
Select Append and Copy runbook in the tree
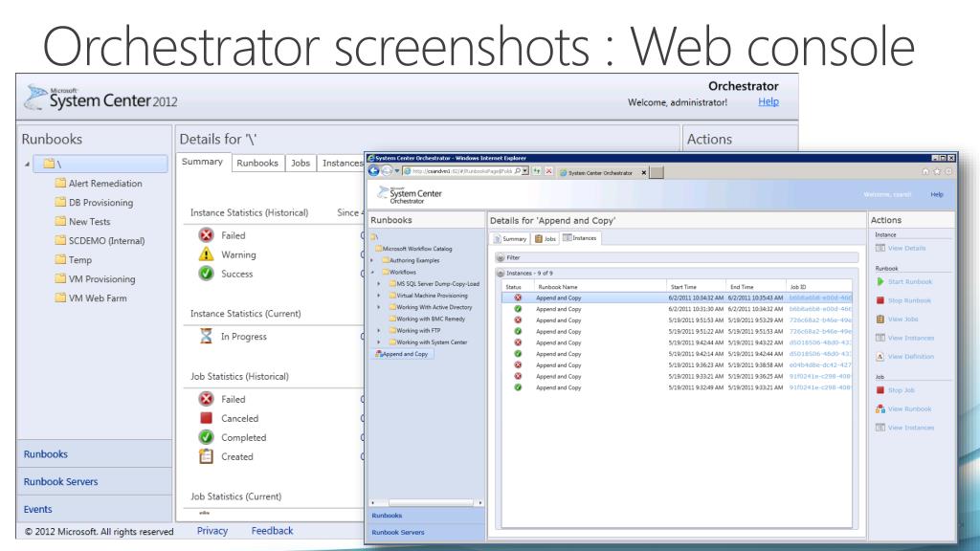[402, 354]
